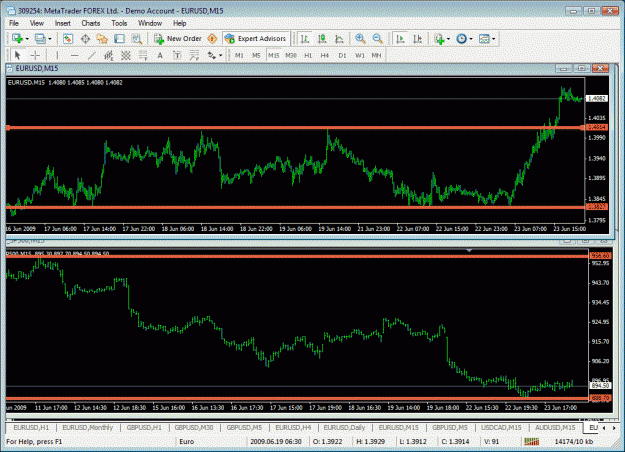Viewport: 625px width, 452px height.
Task: Switch to the EURUSD,Monthly tab
Action: 88,427
